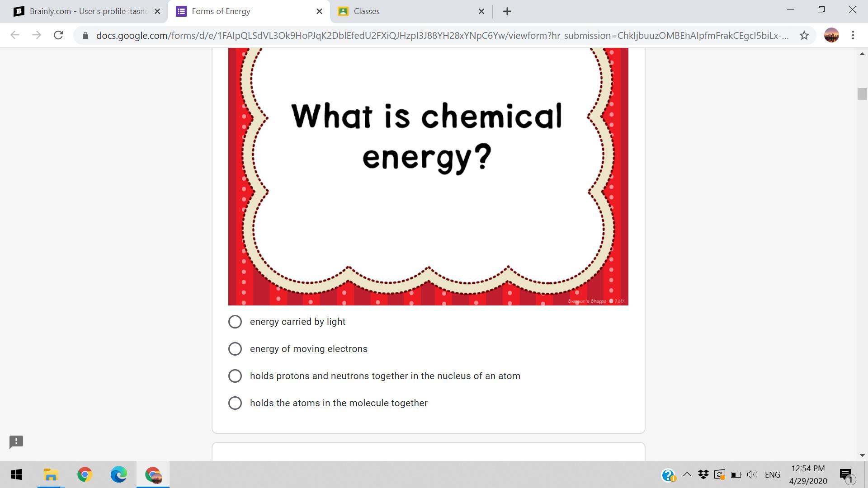
Task: Click the profile avatar icon
Action: pos(831,35)
